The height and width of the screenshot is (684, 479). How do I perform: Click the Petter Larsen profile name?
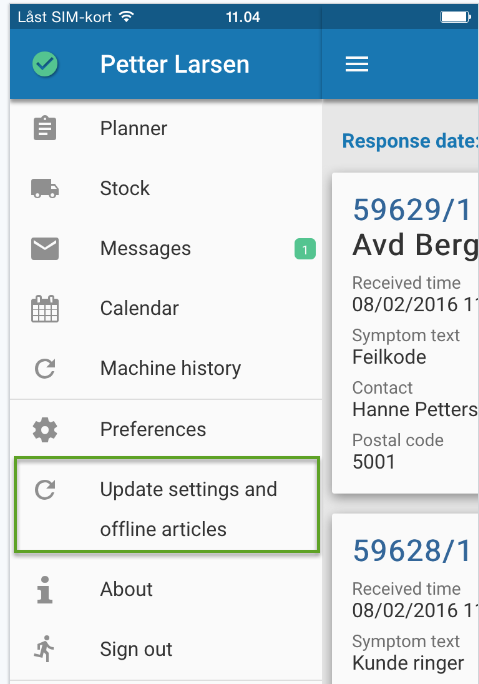click(x=175, y=65)
